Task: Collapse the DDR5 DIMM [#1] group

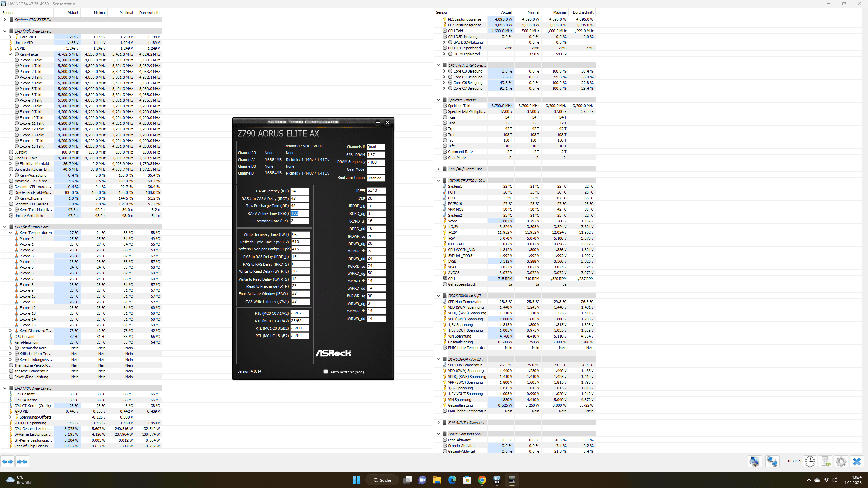Action: pyautogui.click(x=438, y=296)
